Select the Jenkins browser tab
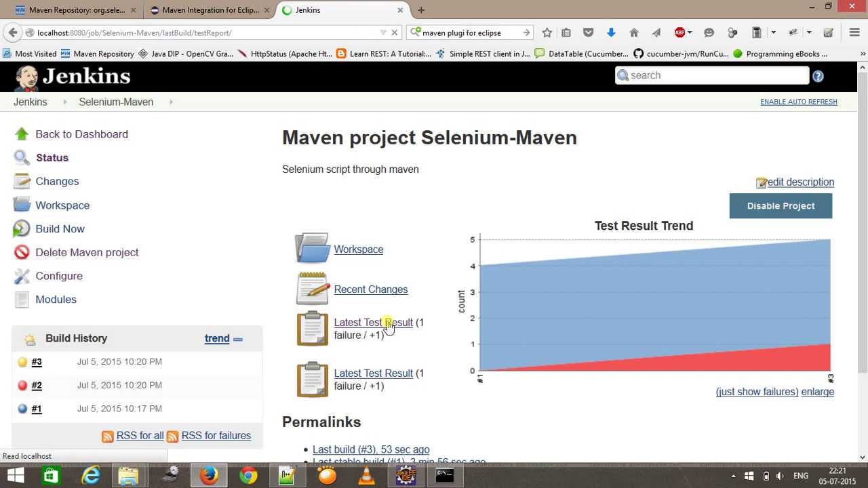 click(342, 10)
